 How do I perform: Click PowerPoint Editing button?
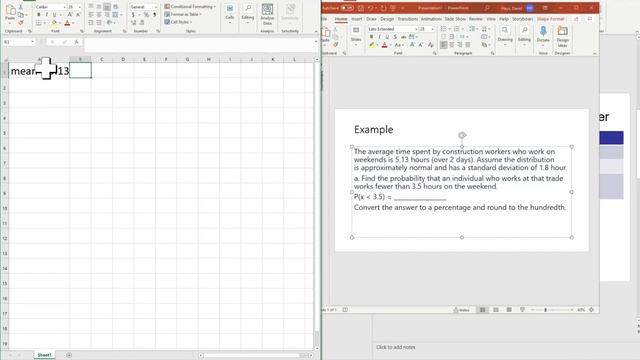tap(524, 34)
